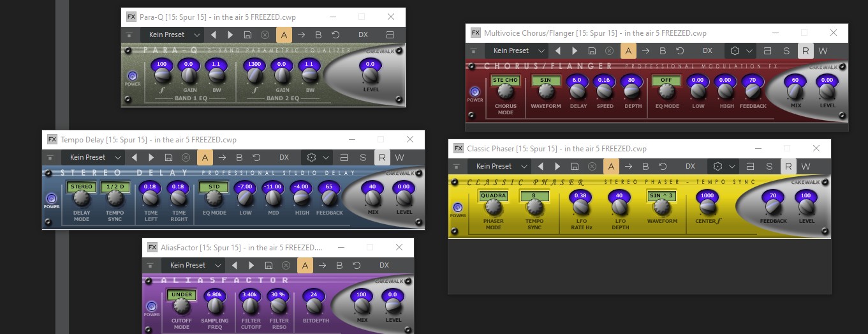Save preset icon in Para-Q window
Screen dimensions: 868x334
247,34
